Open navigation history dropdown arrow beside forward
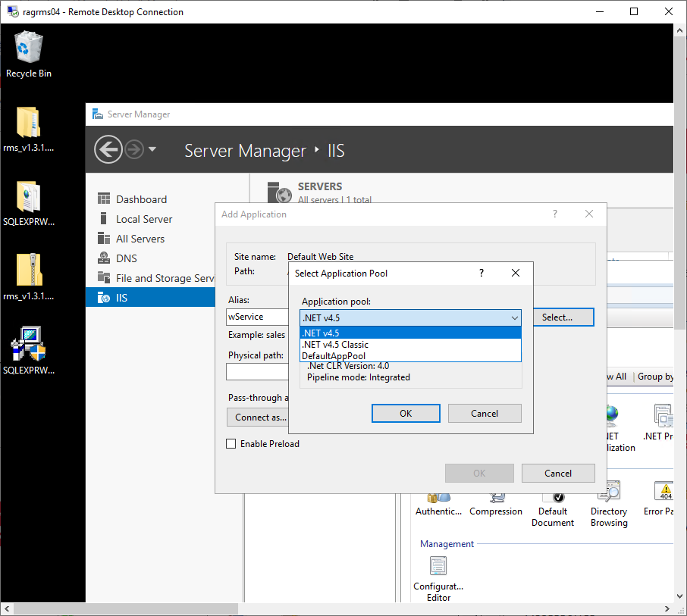Image resolution: width=687 pixels, height=616 pixels. pyautogui.click(x=152, y=149)
